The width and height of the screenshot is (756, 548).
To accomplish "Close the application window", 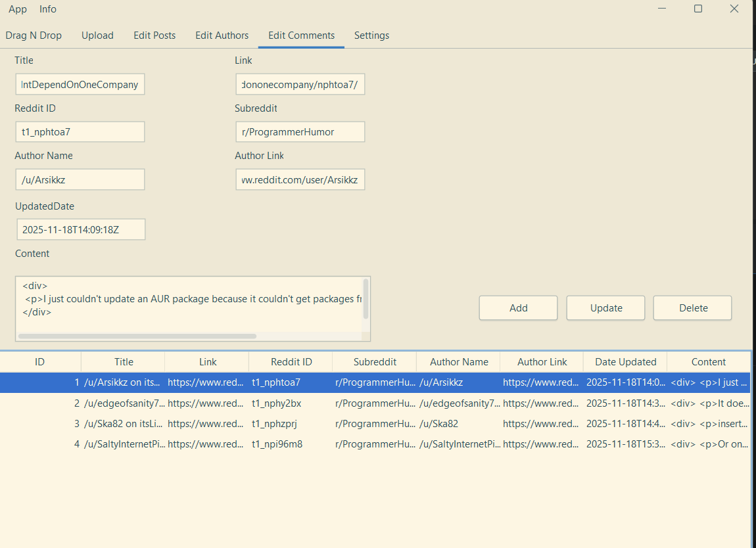I will click(734, 9).
